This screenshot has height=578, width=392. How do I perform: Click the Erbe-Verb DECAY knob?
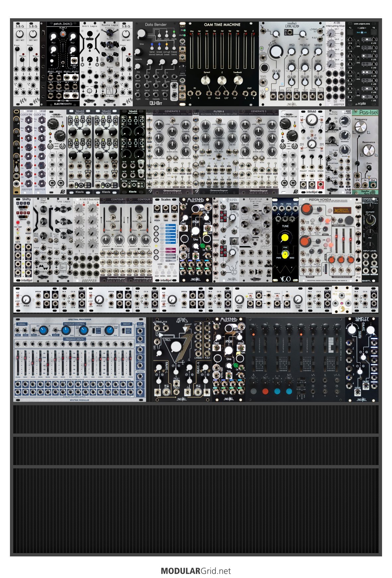coord(318,67)
